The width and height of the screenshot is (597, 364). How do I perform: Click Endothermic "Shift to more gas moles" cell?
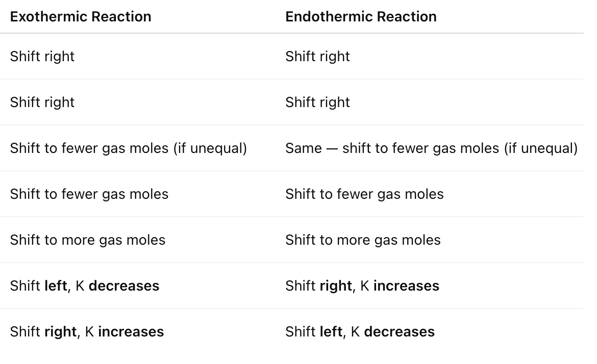pyautogui.click(x=363, y=240)
